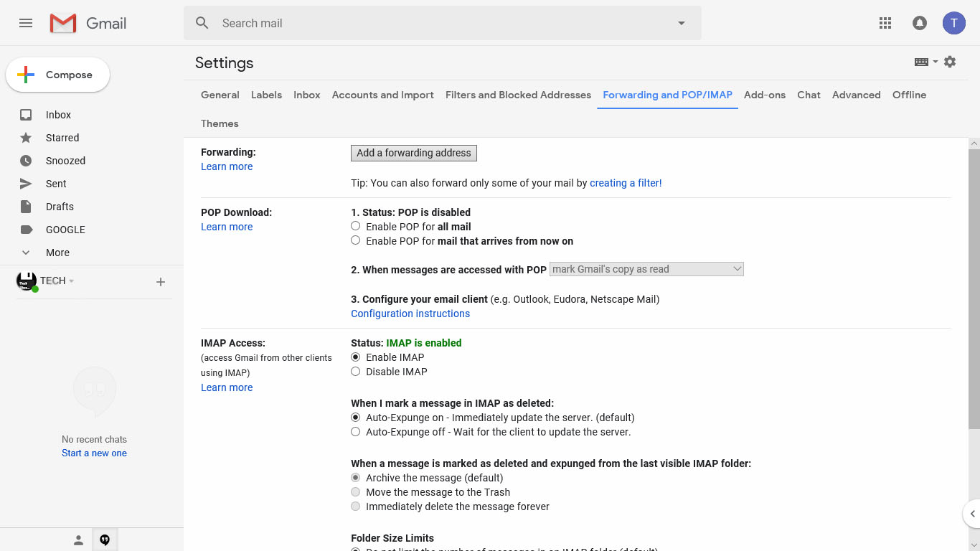Image resolution: width=980 pixels, height=551 pixels.
Task: Open the Inbox settings tab
Action: (307, 95)
